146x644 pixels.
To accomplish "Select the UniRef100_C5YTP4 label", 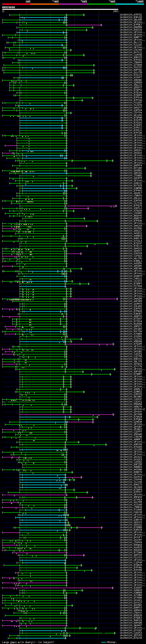I will 131,113.
